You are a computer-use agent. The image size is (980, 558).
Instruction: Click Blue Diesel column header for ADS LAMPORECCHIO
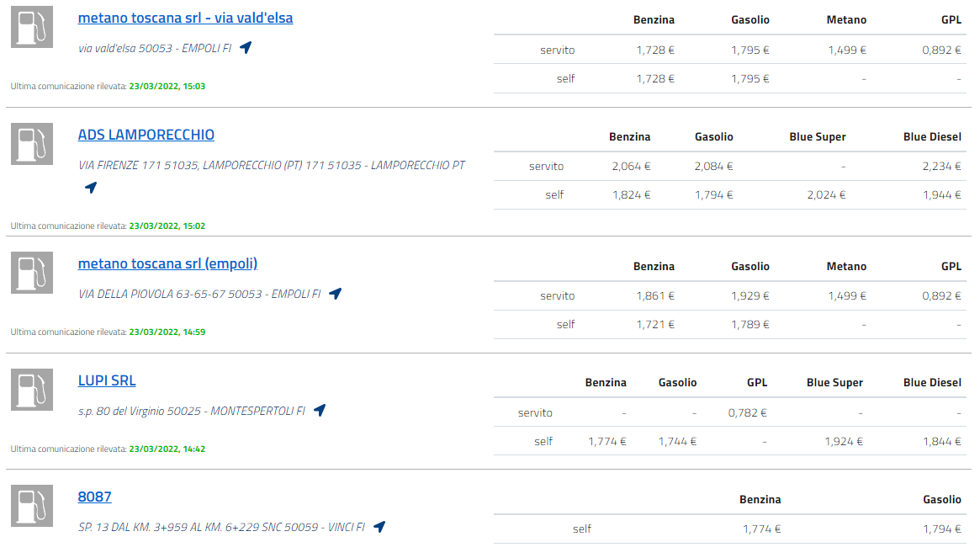tap(932, 136)
